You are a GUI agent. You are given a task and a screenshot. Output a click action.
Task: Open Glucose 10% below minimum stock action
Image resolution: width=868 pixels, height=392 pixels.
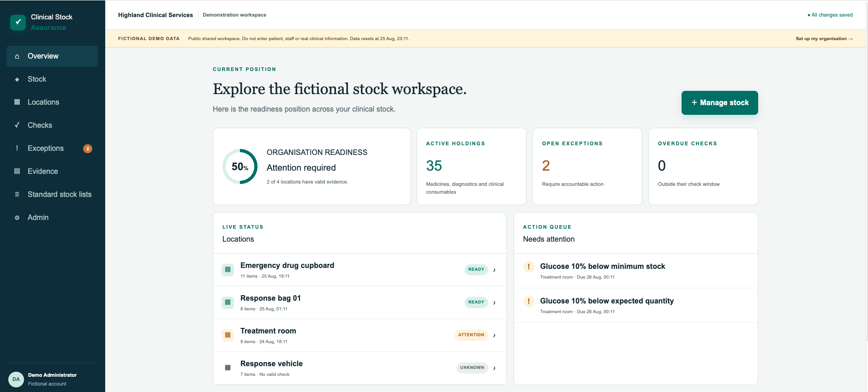point(636,271)
